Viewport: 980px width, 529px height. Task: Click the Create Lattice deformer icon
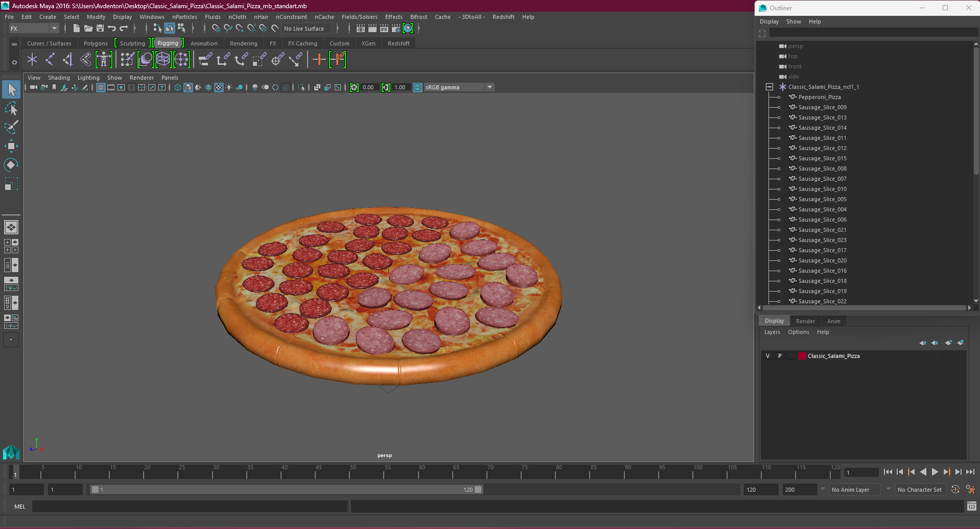163,60
